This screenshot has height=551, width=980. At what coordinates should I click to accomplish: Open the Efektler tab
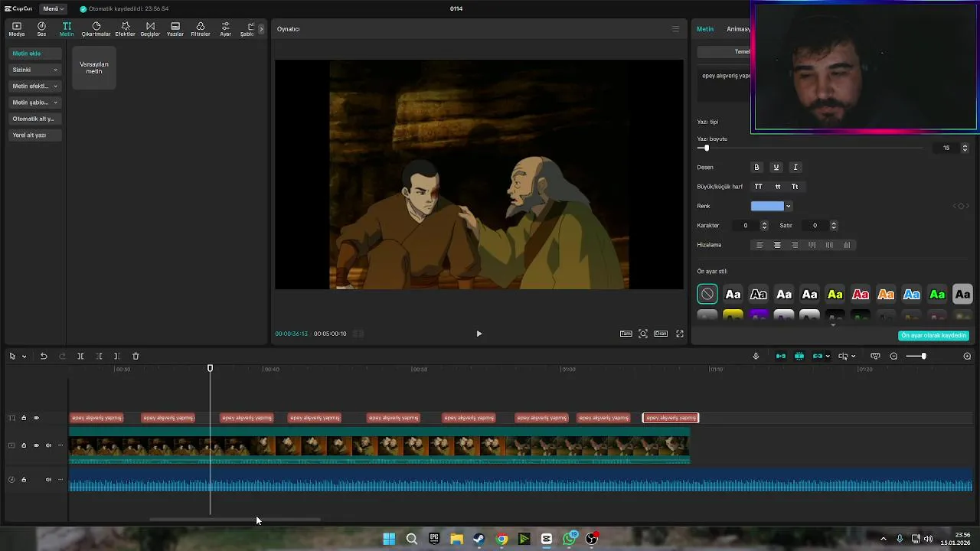pyautogui.click(x=125, y=29)
